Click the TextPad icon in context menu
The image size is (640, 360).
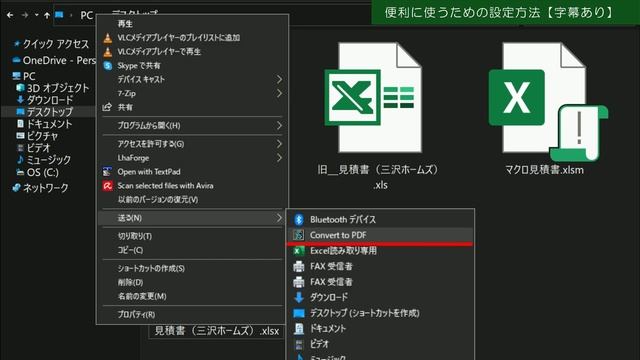tap(107, 172)
